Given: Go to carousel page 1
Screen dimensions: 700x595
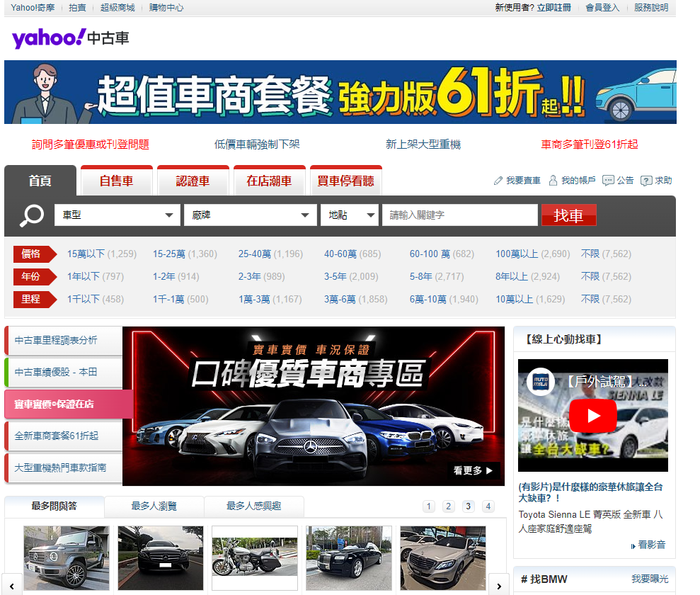Looking at the screenshot, I should click(429, 506).
